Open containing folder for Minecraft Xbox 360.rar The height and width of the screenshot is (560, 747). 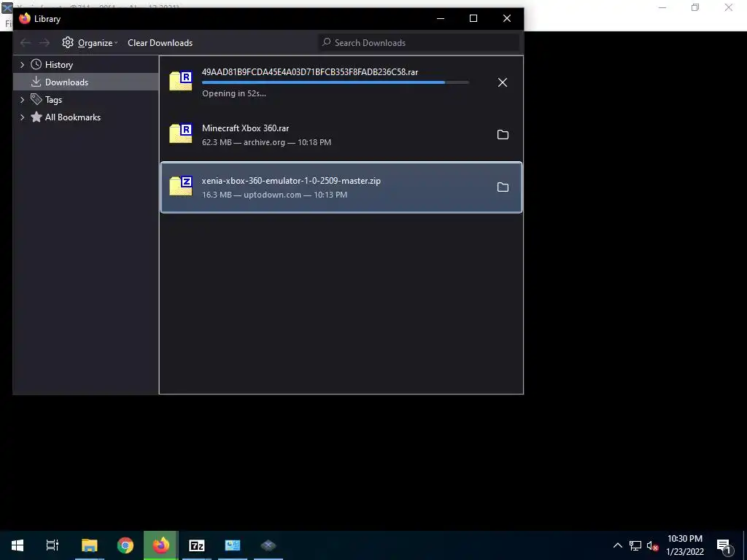pyautogui.click(x=503, y=135)
